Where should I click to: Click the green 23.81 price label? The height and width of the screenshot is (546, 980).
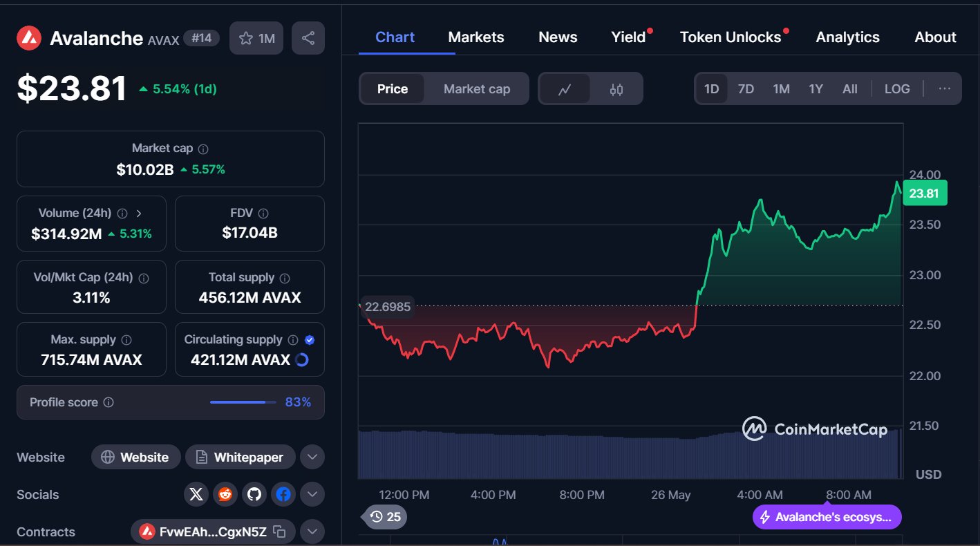click(924, 194)
